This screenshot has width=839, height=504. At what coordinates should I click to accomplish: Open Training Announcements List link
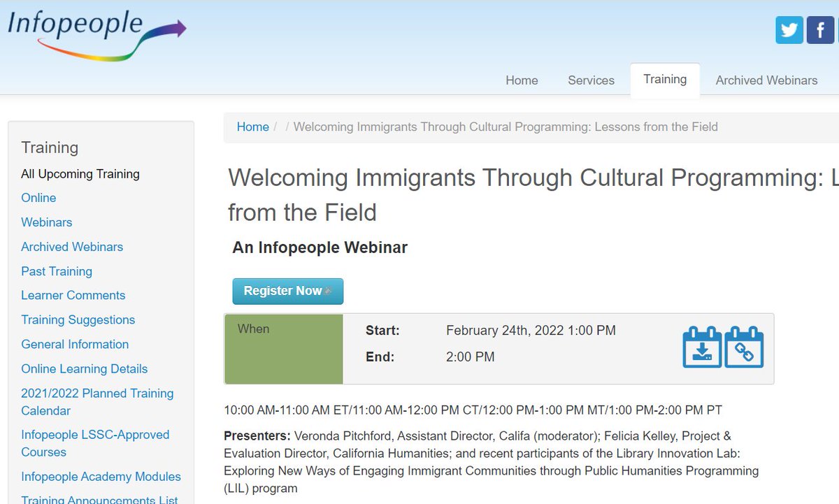click(x=99, y=499)
